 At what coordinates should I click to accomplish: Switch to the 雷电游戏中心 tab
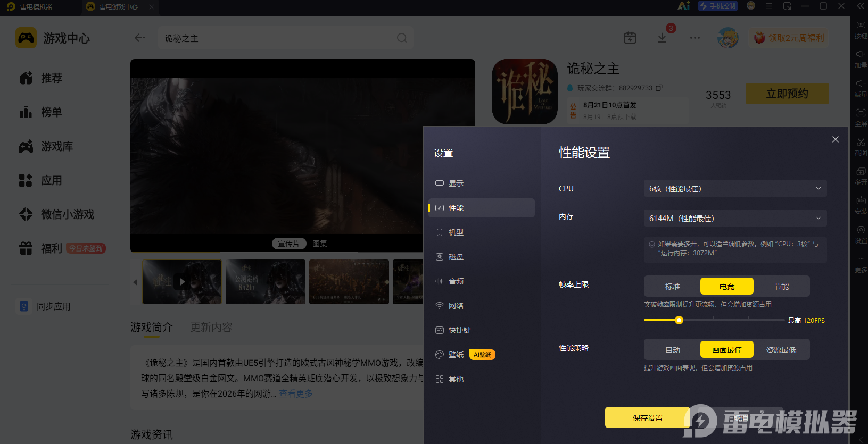click(x=121, y=7)
